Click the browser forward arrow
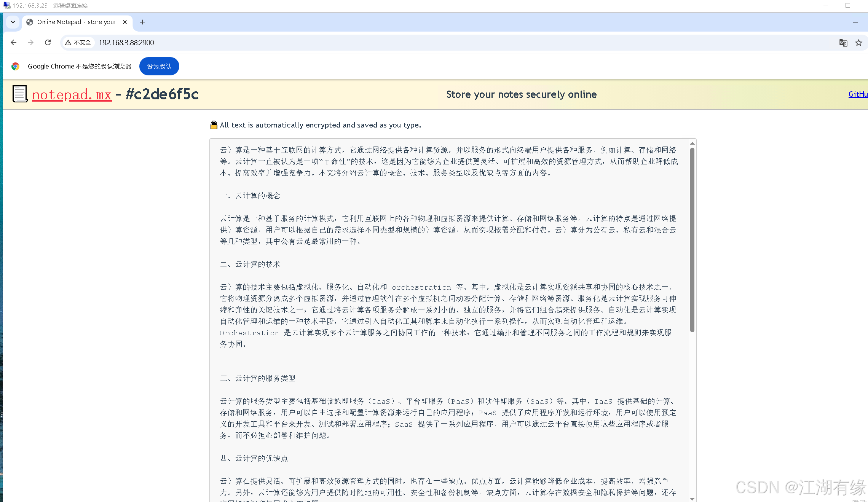 tap(30, 43)
